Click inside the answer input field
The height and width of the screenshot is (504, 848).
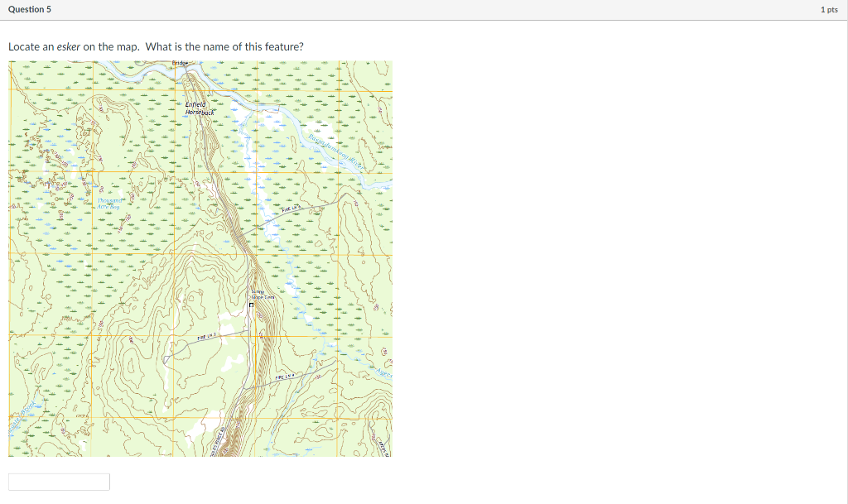tap(59, 481)
